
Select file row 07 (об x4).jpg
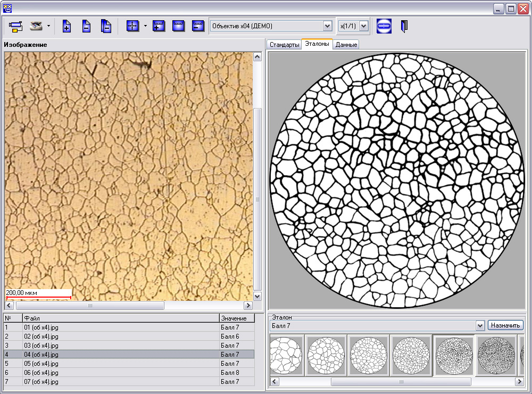[x=129, y=381]
